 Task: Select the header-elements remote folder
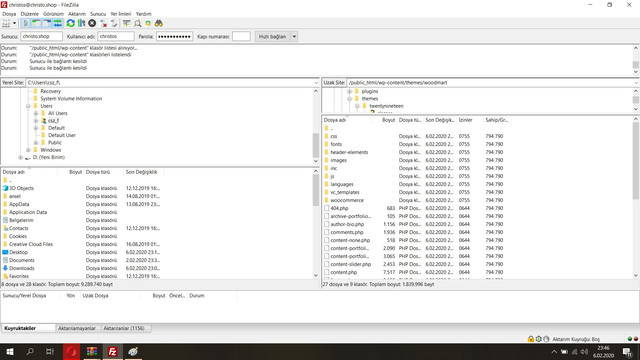349,152
